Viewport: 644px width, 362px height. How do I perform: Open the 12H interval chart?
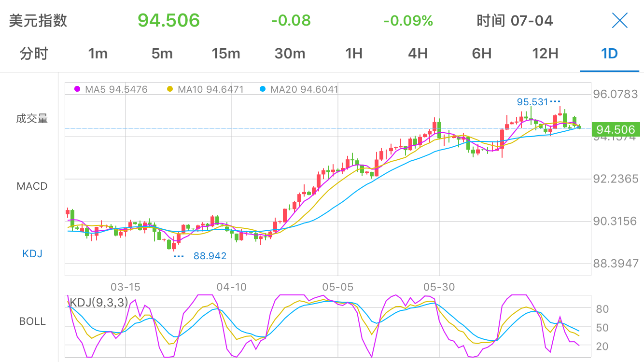(545, 54)
